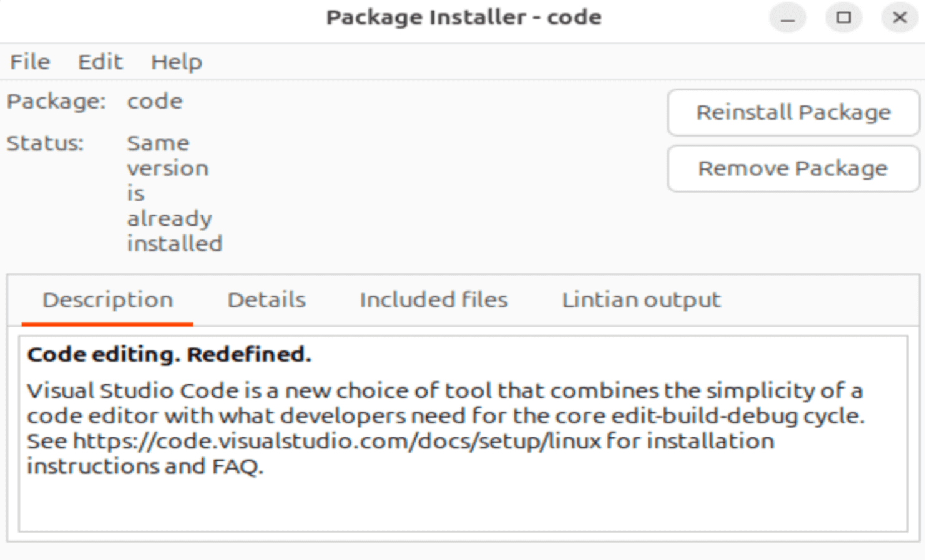Click the package name value "code"

(155, 102)
